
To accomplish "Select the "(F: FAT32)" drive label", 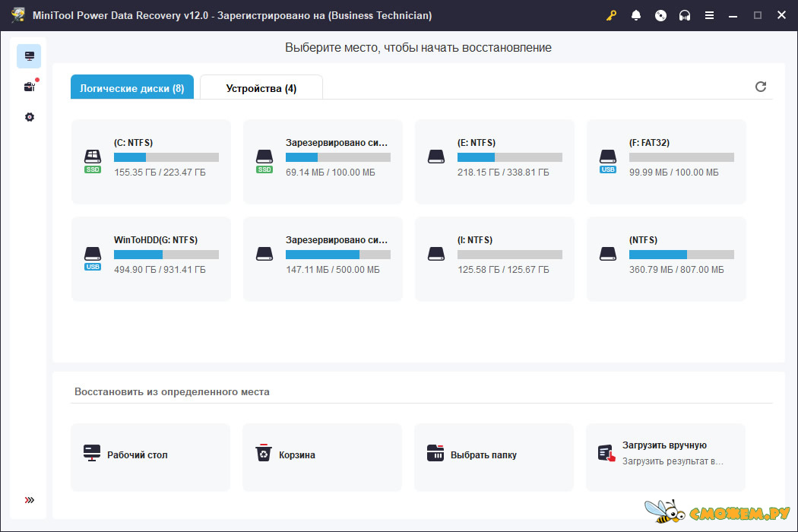I will pos(649,143).
